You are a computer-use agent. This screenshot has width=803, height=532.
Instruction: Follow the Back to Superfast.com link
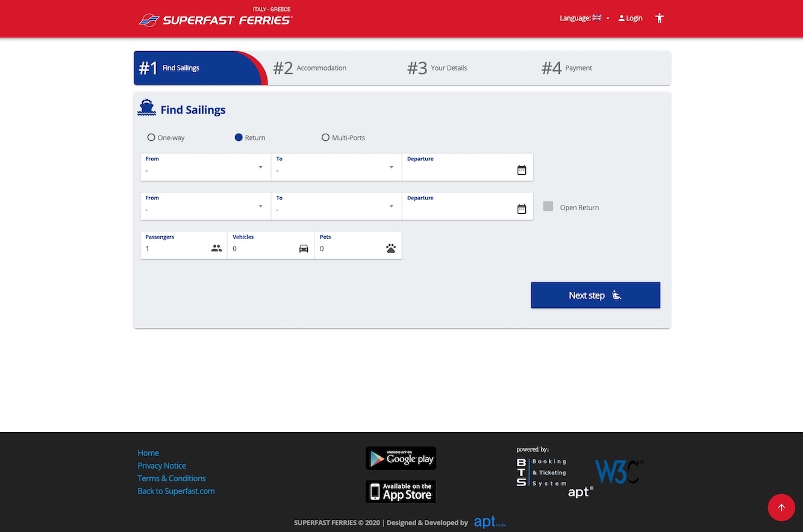[176, 491]
